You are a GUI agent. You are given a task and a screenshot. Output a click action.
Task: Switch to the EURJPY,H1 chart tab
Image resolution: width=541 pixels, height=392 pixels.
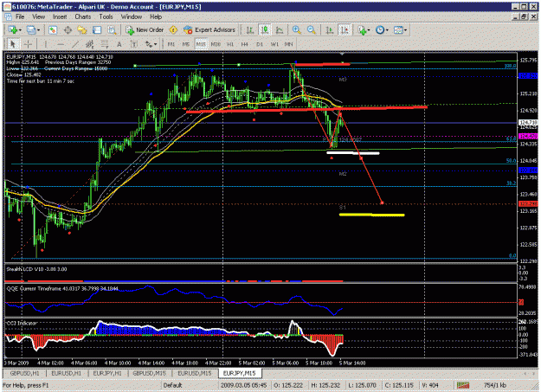(x=107, y=373)
